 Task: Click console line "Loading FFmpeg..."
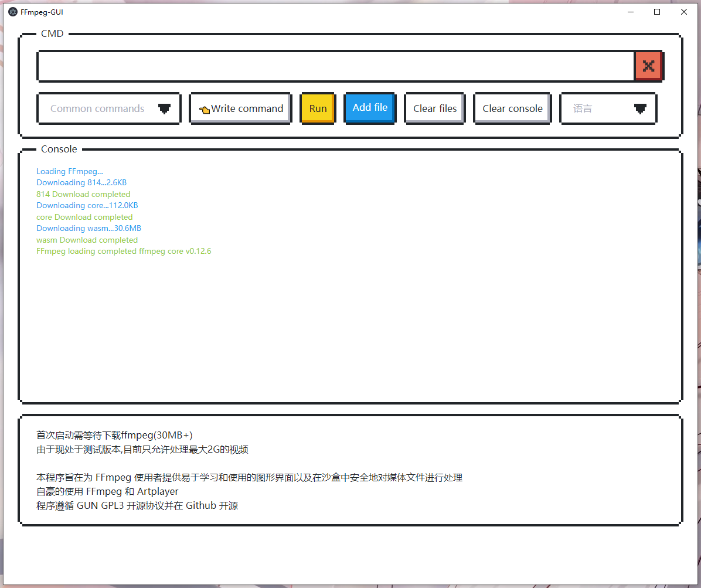[x=69, y=171]
